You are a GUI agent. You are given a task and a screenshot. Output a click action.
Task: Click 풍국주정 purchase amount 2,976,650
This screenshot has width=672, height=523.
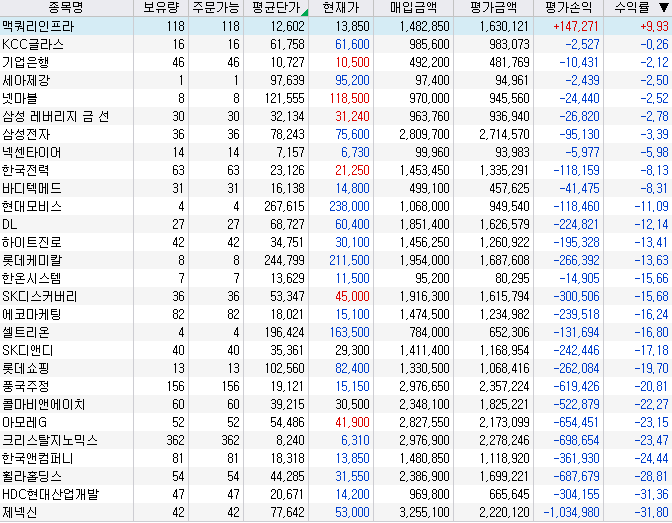tap(424, 386)
